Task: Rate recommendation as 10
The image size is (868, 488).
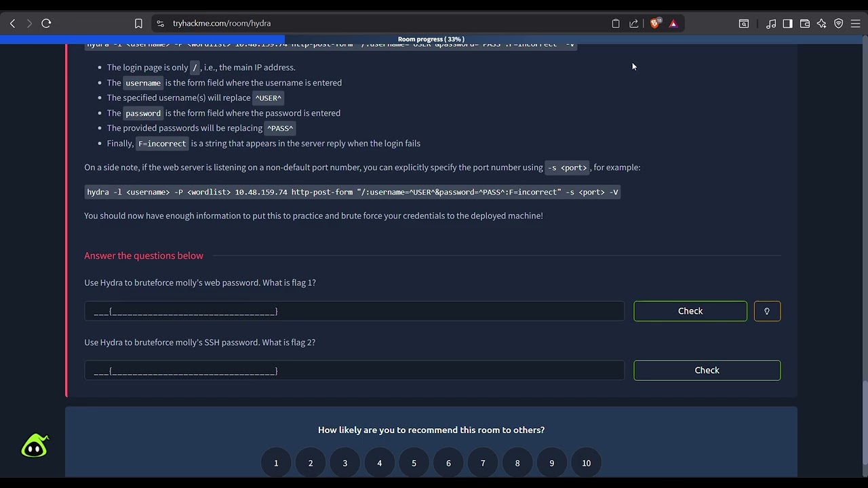Action: coord(586,463)
